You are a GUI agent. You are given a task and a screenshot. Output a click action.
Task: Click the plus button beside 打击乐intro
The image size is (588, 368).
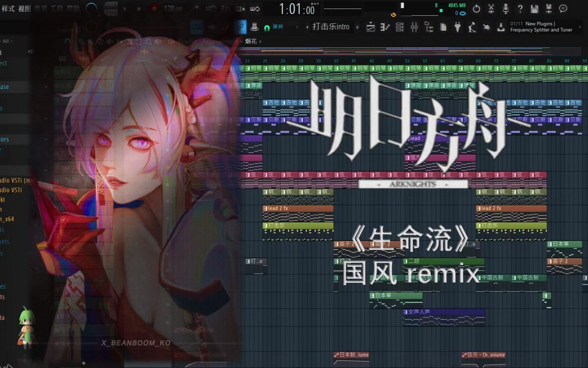357,27
